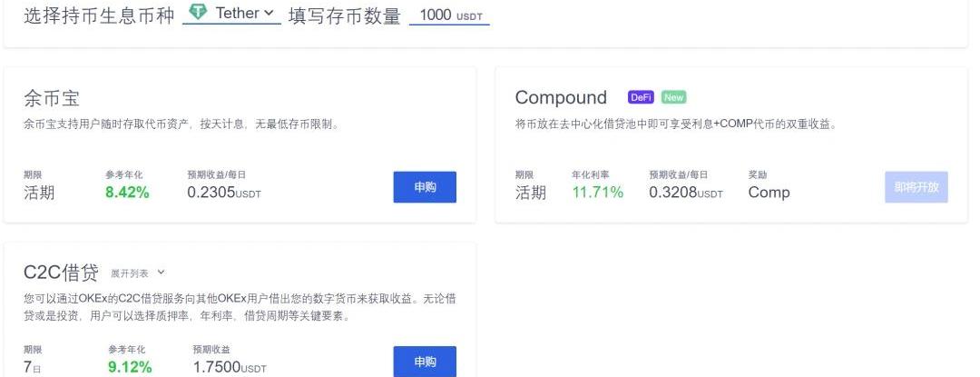
Task: Click the green New badge
Action: [673, 97]
